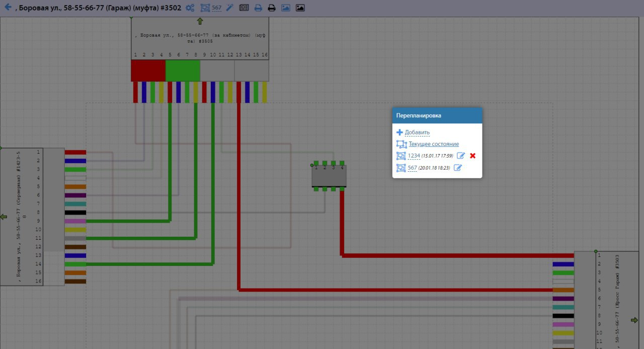Click the Перепланировка popup header
The image size is (644, 349).
[437, 115]
